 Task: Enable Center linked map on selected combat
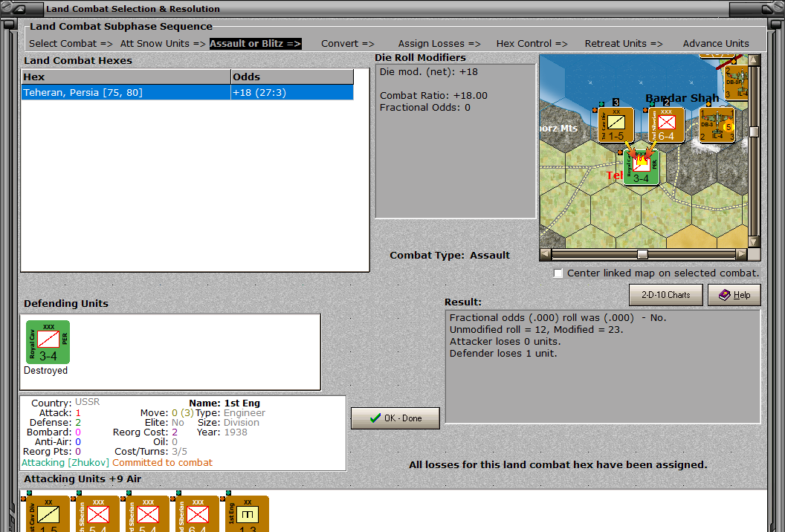click(558, 273)
